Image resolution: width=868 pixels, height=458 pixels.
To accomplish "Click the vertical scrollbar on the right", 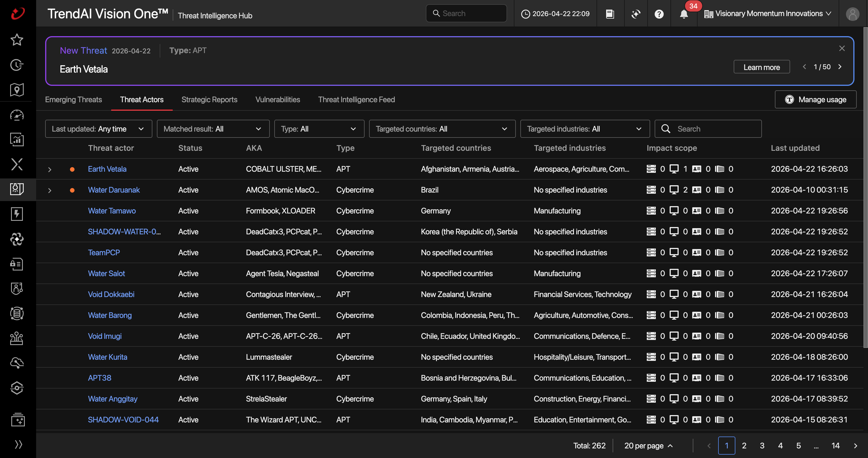I will tap(865, 187).
